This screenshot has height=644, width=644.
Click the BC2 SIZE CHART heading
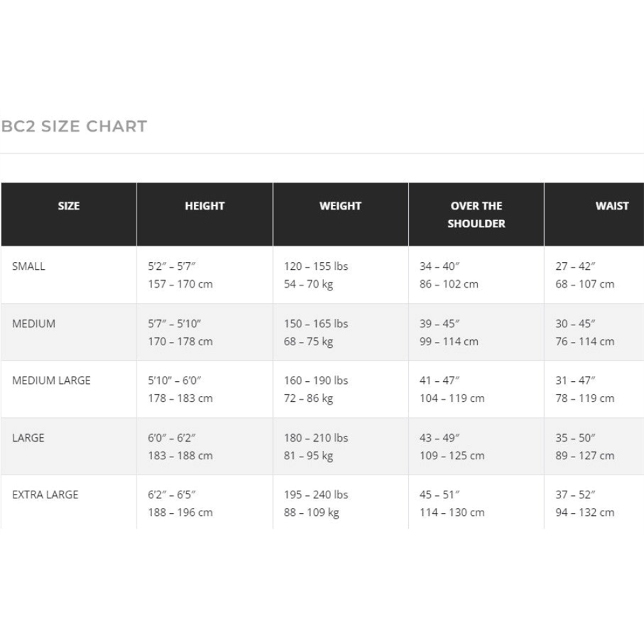[74, 126]
